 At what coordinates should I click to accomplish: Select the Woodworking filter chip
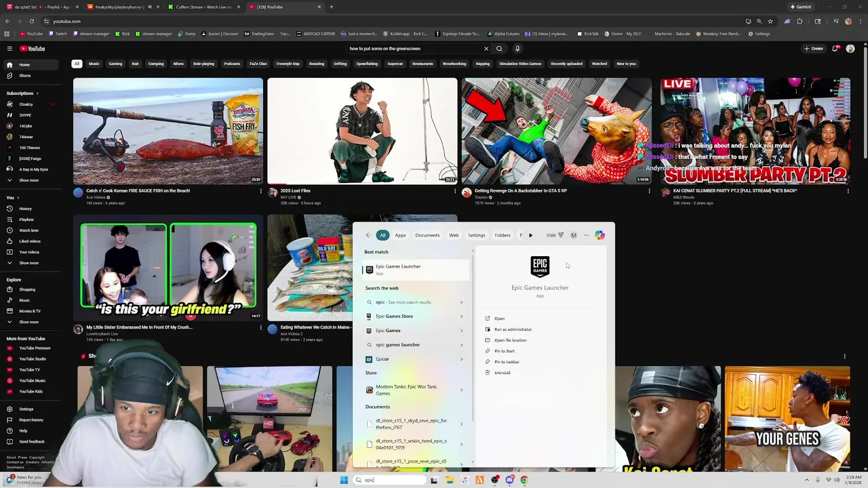454,64
